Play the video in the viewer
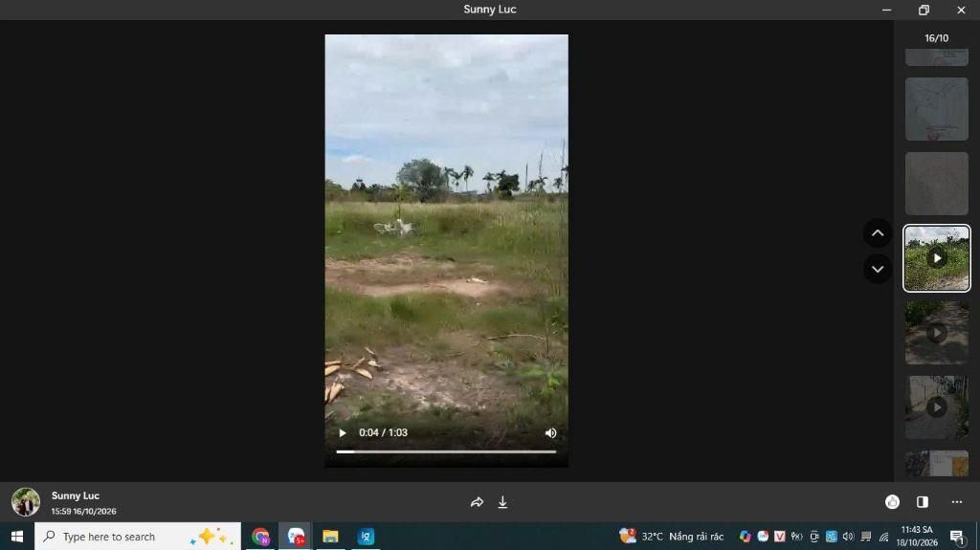The width and height of the screenshot is (980, 550). pyautogui.click(x=342, y=432)
